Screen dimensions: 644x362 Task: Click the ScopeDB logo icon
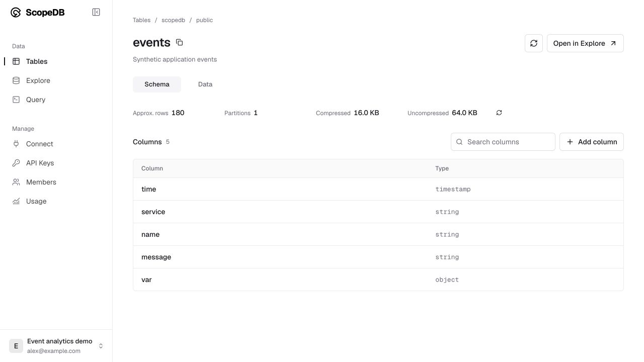coord(16,13)
